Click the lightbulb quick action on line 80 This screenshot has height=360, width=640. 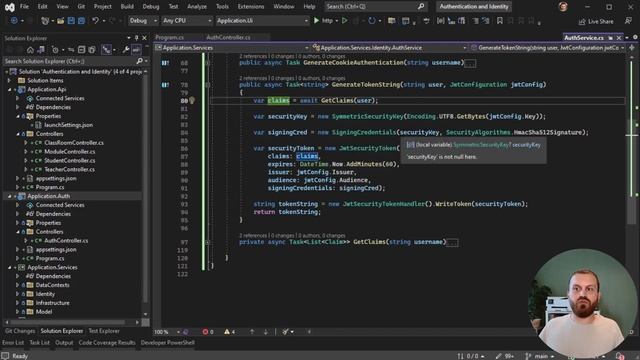click(192, 100)
